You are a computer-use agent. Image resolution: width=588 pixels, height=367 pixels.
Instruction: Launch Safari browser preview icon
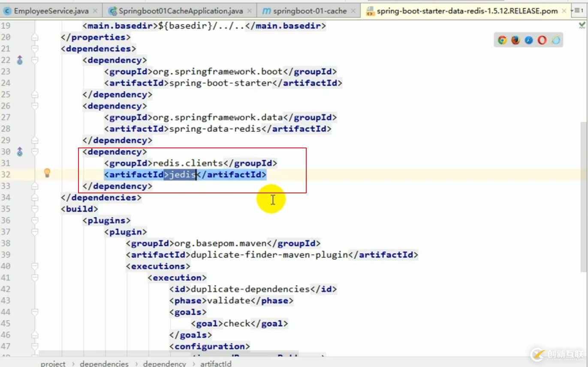point(529,40)
